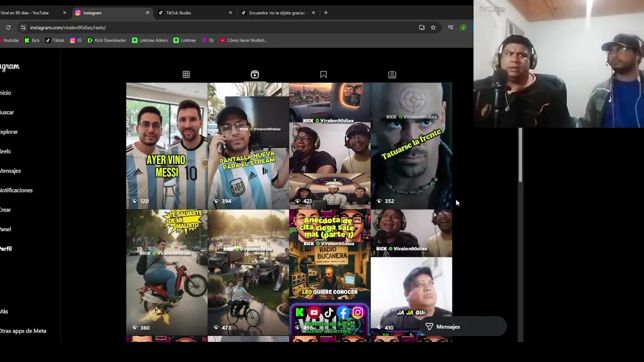Screen dimensions: 644x362
Task: Open Notificaciones in Instagram sidebar
Action: (x=16, y=191)
